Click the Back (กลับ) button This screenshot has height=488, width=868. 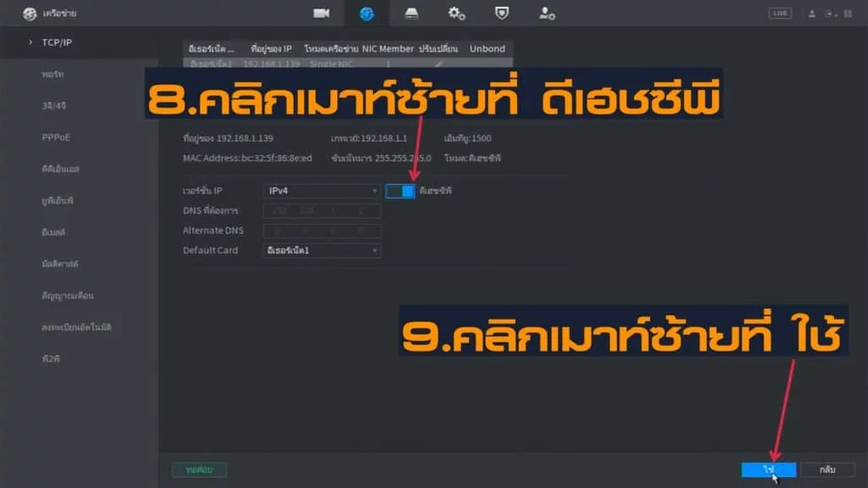[826, 469]
